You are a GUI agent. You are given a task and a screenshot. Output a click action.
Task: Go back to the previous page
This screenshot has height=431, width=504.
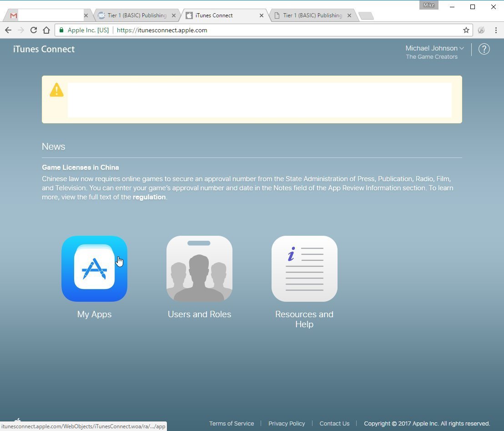(8, 30)
